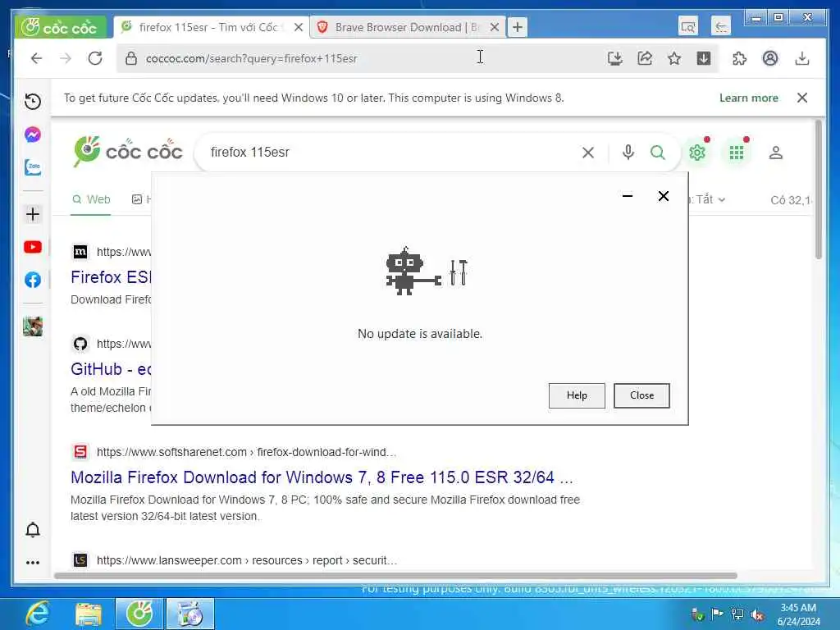Click the softsharenet.com result URL
This screenshot has height=630, width=840.
tap(246, 452)
